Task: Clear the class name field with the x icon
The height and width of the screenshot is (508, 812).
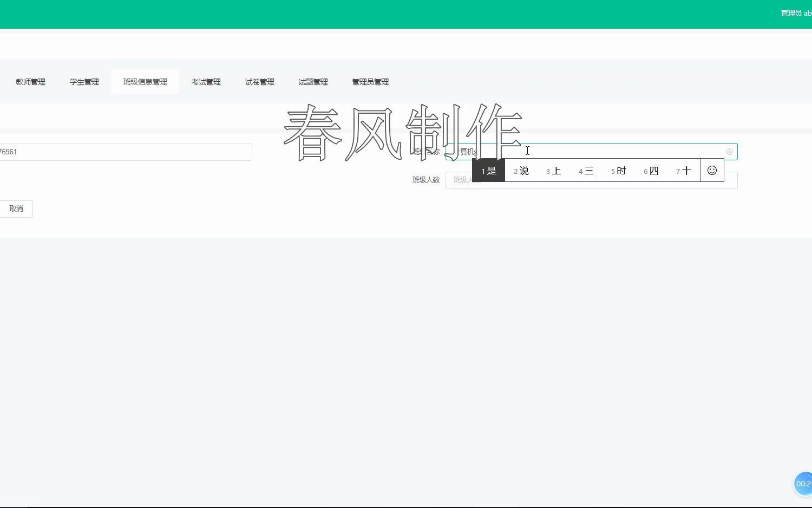Action: coord(729,152)
